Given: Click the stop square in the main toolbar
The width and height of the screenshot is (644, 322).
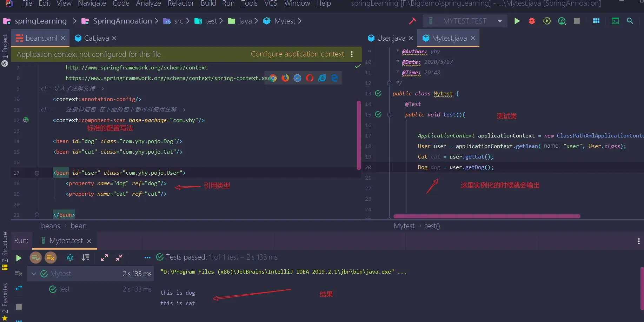Looking at the screenshot, I should click(577, 21).
